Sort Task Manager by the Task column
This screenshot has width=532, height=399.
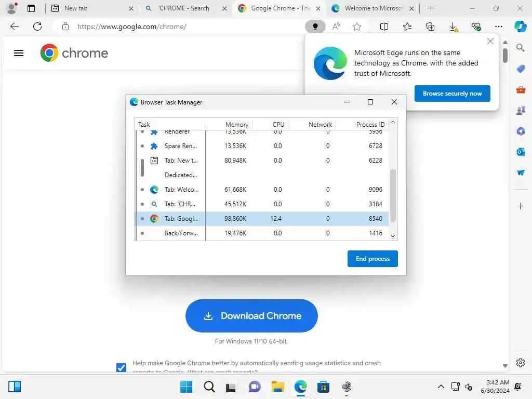[x=170, y=124]
